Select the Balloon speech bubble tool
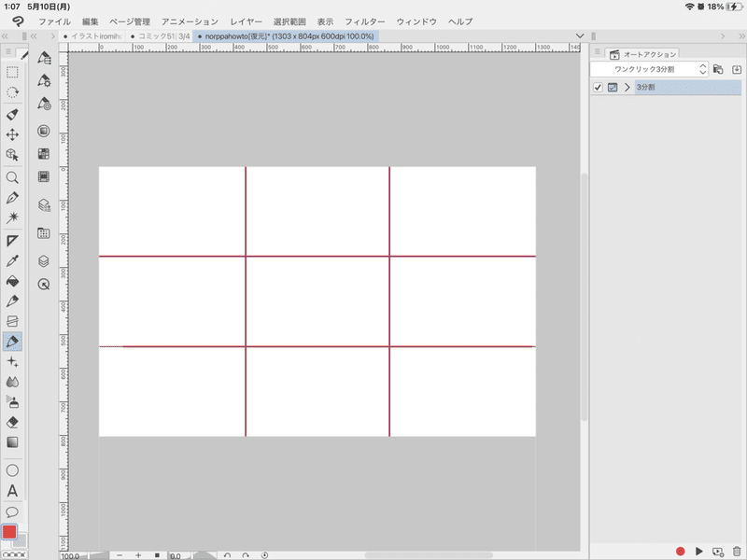 coord(12,511)
